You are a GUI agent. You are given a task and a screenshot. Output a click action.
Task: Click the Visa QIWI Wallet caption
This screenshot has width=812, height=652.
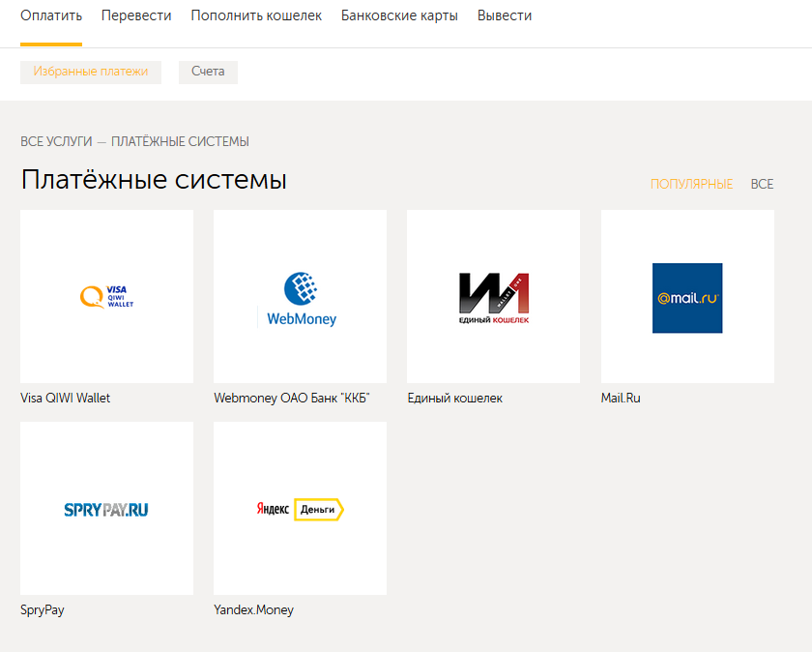click(x=66, y=398)
